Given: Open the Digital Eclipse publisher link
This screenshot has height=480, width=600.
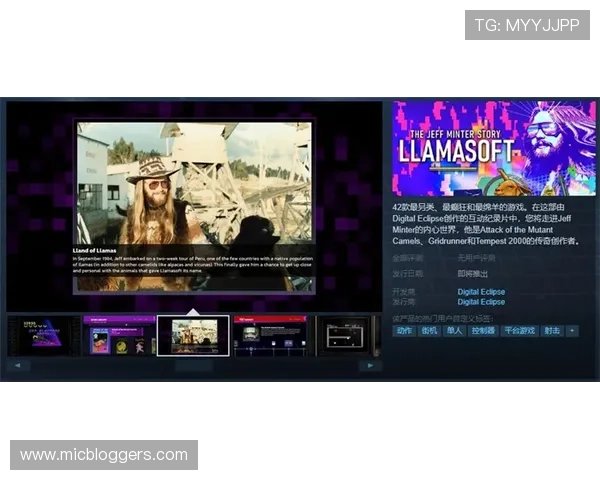Looking at the screenshot, I should tap(481, 302).
